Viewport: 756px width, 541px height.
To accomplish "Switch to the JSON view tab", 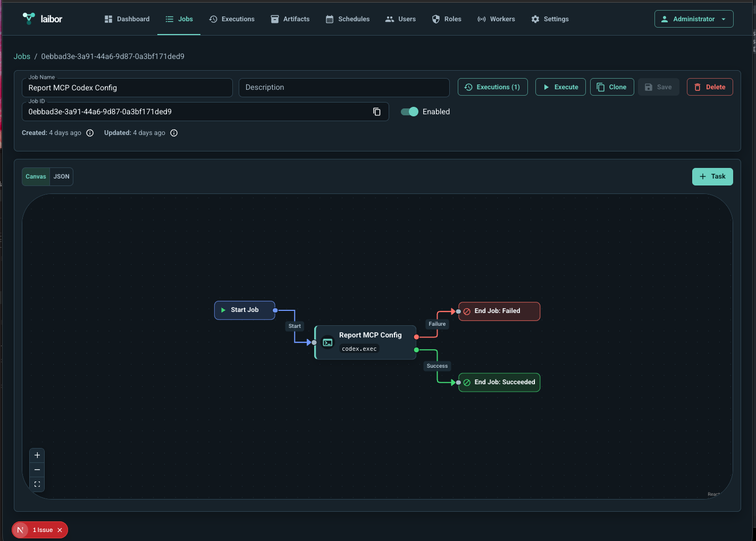I will pos(62,176).
